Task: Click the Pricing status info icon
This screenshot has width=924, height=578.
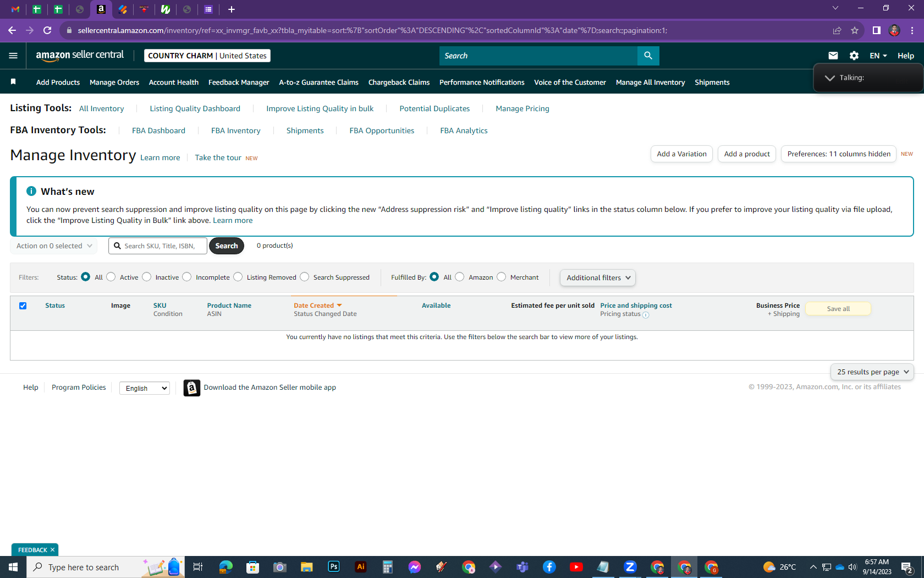Action: pyautogui.click(x=646, y=315)
